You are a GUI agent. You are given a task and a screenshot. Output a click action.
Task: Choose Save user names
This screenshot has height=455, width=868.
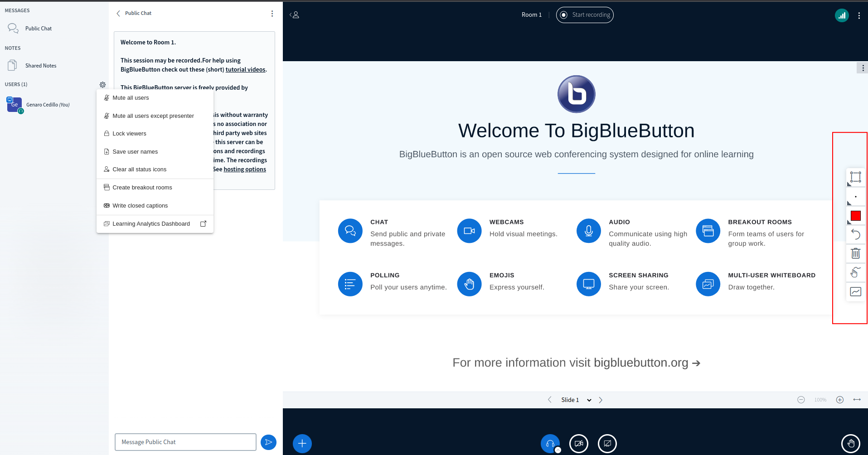click(x=155, y=152)
